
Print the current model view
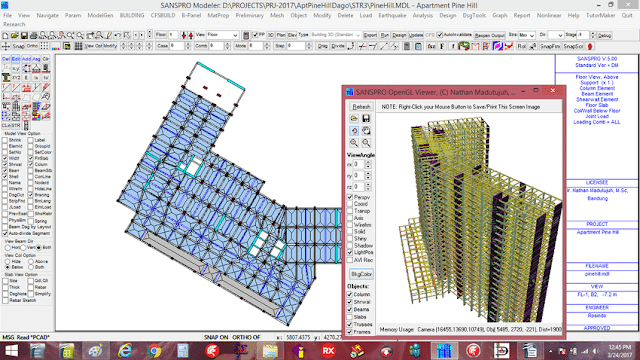click(x=33, y=36)
